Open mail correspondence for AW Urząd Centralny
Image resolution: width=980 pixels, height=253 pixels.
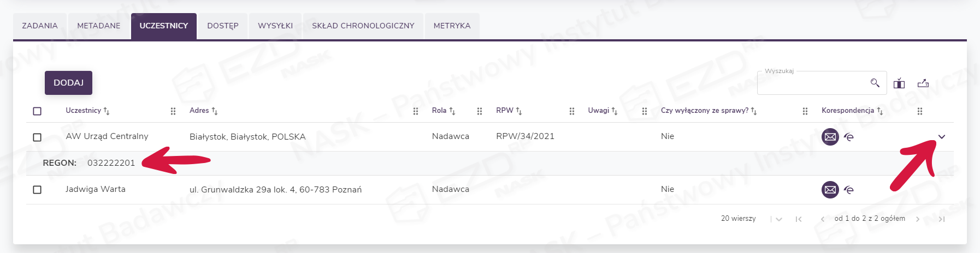[x=830, y=136]
